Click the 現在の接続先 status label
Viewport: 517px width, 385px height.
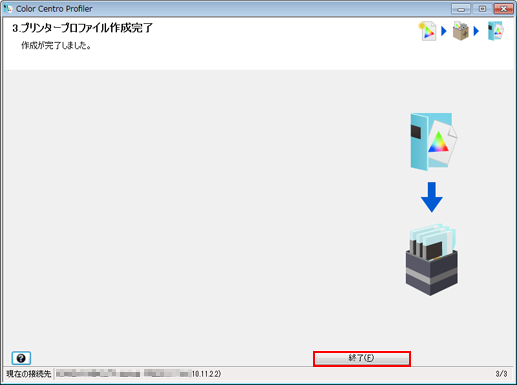click(x=29, y=374)
